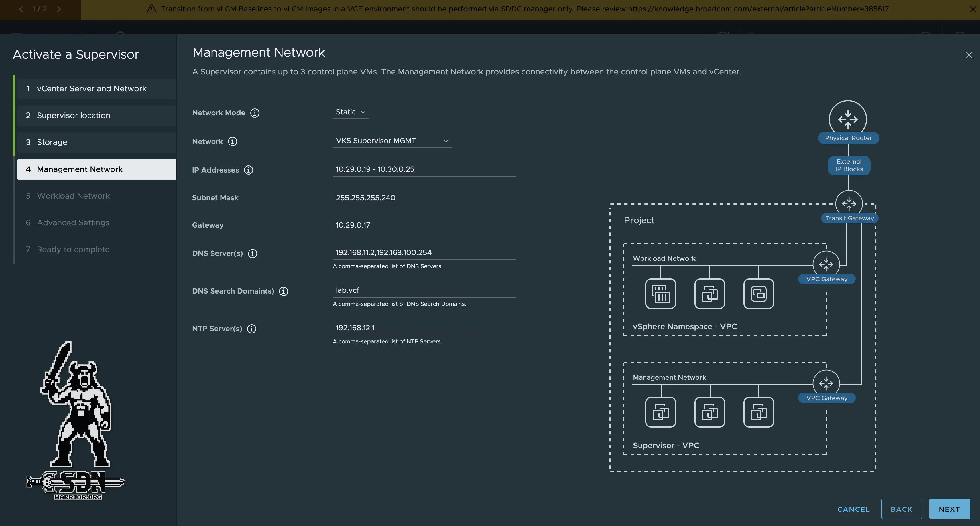The height and width of the screenshot is (526, 980).
Task: Click the External IP Blocks label in the diagram
Action: [848, 165]
